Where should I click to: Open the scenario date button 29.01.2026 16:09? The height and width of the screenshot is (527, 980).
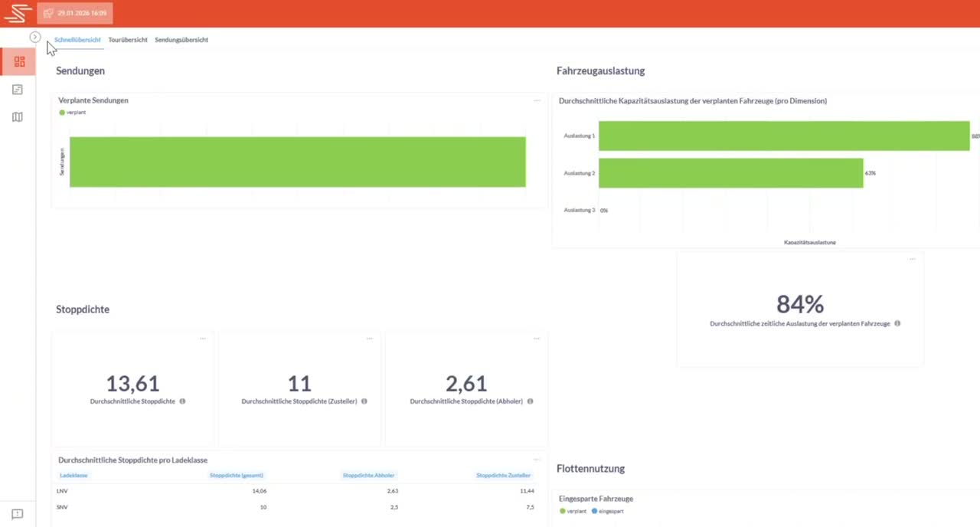click(75, 13)
